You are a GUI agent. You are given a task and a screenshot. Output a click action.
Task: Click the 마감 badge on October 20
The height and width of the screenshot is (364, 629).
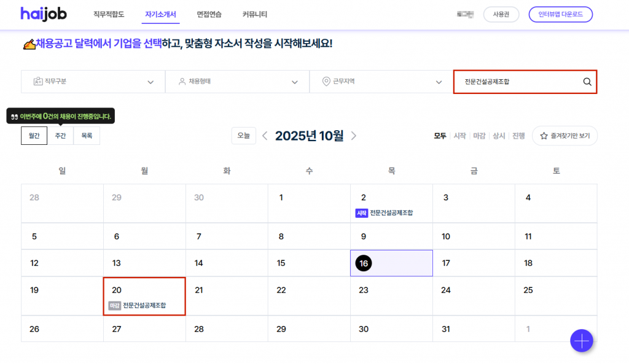pyautogui.click(x=114, y=305)
